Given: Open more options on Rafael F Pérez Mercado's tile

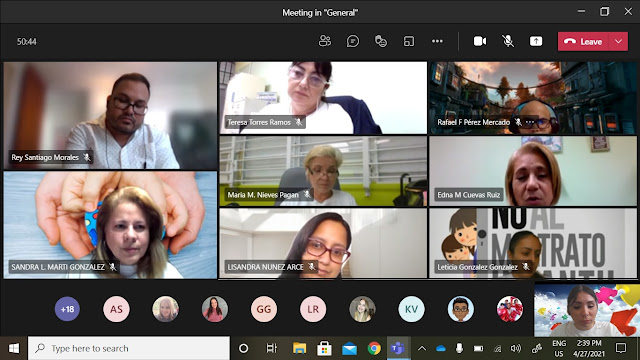Looking at the screenshot, I should (x=530, y=122).
